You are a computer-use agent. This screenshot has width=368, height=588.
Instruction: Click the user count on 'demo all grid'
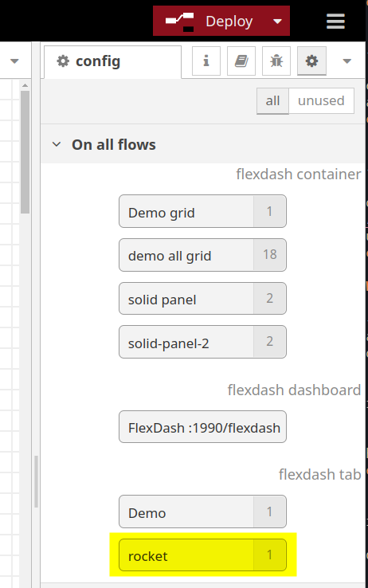pos(270,255)
